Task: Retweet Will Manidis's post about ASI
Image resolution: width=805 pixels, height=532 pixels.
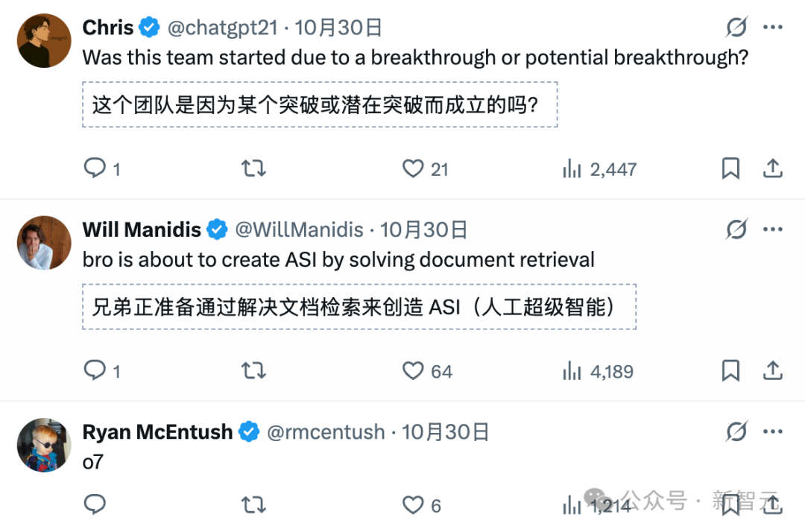Action: (253, 370)
